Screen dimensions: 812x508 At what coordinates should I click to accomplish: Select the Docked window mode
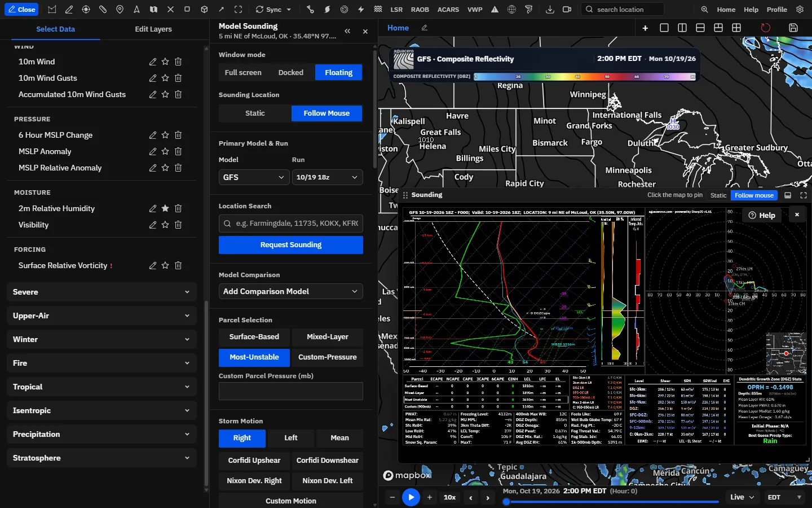pyautogui.click(x=291, y=72)
